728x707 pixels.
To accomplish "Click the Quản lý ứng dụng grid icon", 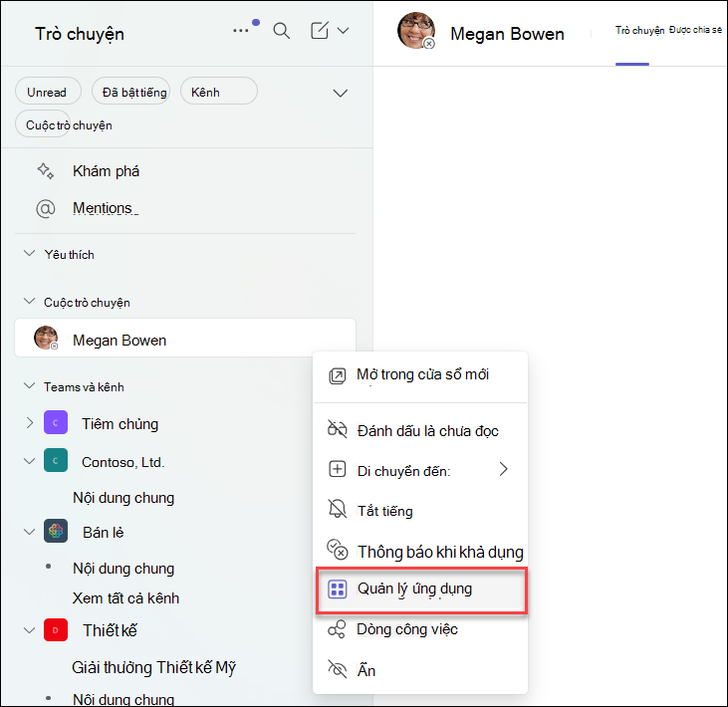I will pos(338,589).
